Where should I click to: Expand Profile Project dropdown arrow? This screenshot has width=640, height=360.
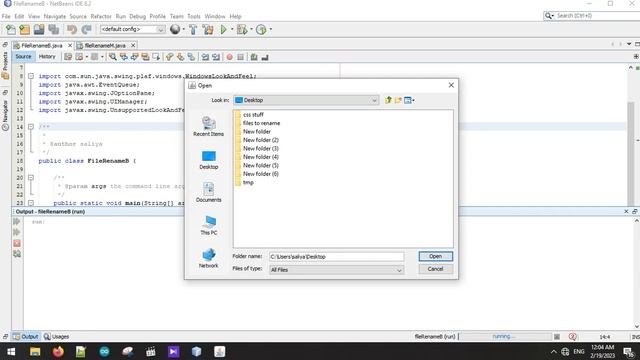click(271, 29)
